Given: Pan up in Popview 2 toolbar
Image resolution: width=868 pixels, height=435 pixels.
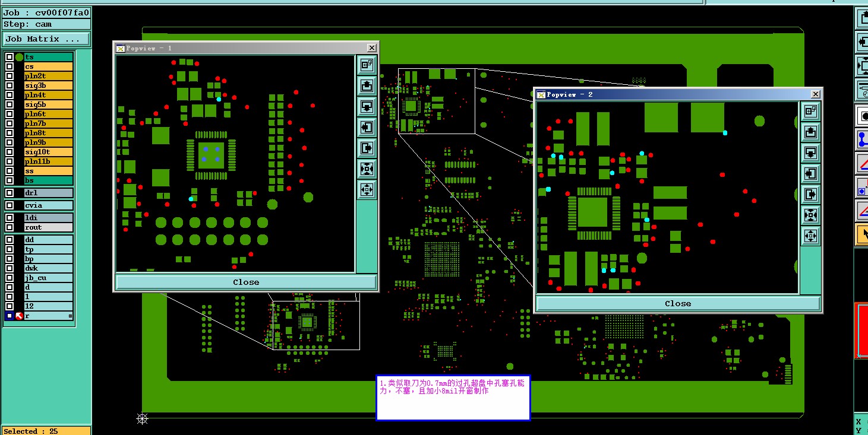Looking at the screenshot, I should point(810,132).
